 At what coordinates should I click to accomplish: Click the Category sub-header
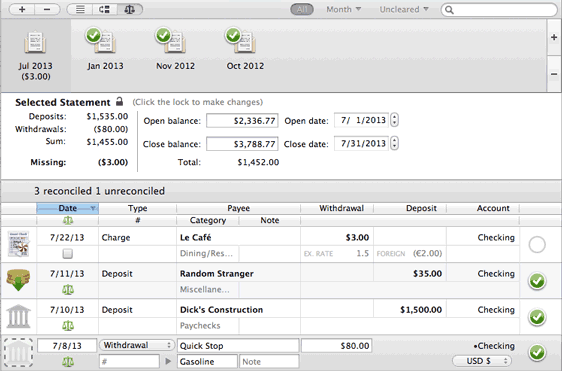point(208,220)
